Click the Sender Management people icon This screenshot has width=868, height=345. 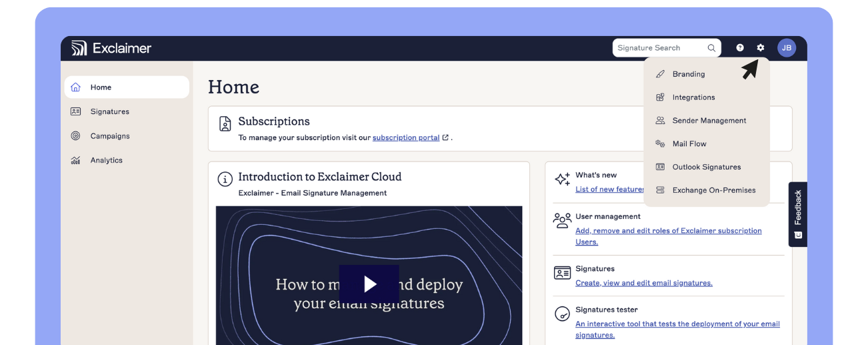660,121
